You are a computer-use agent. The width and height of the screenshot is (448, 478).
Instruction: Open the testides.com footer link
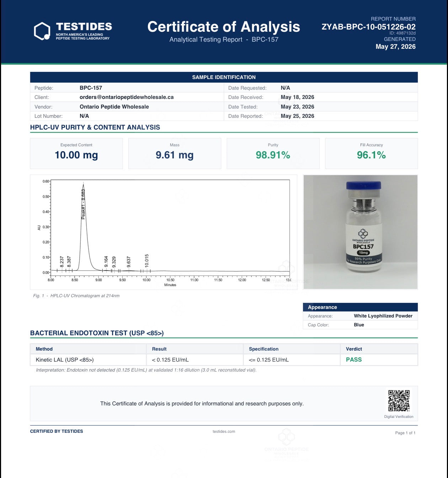click(x=224, y=431)
